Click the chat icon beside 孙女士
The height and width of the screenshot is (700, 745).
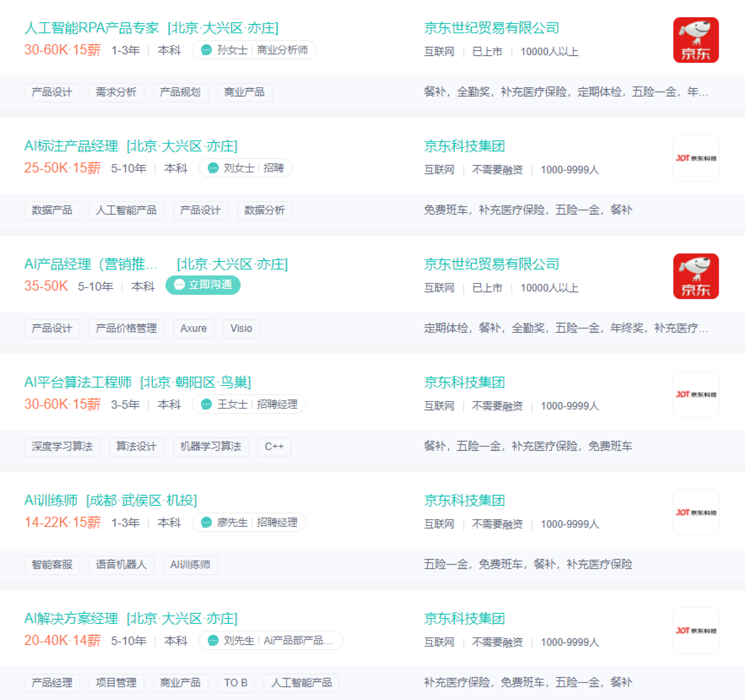coord(206,50)
